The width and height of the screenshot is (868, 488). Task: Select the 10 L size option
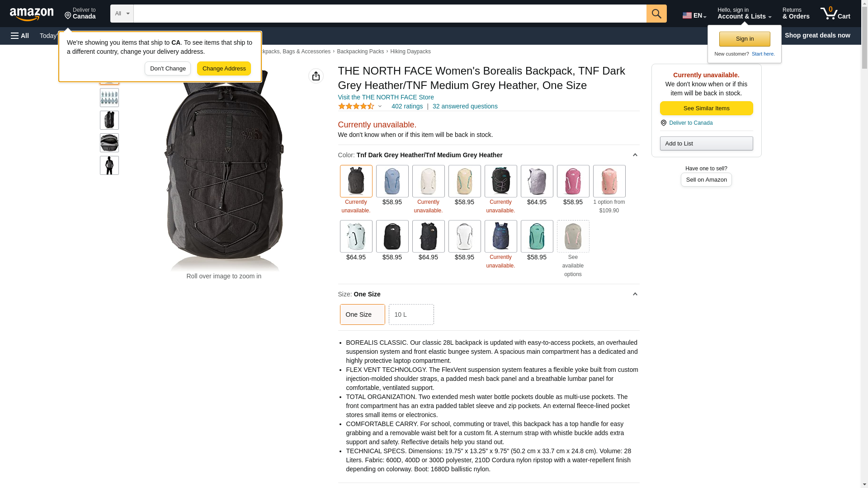(x=411, y=314)
